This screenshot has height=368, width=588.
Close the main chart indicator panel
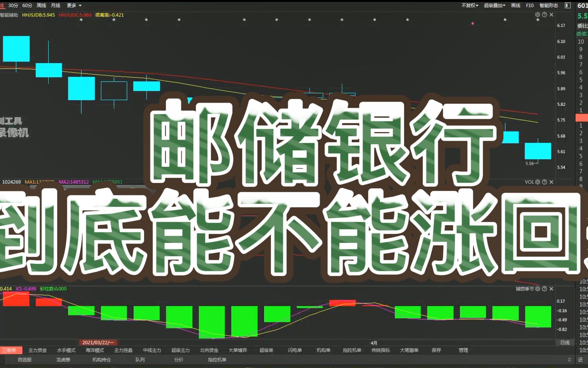551,15
